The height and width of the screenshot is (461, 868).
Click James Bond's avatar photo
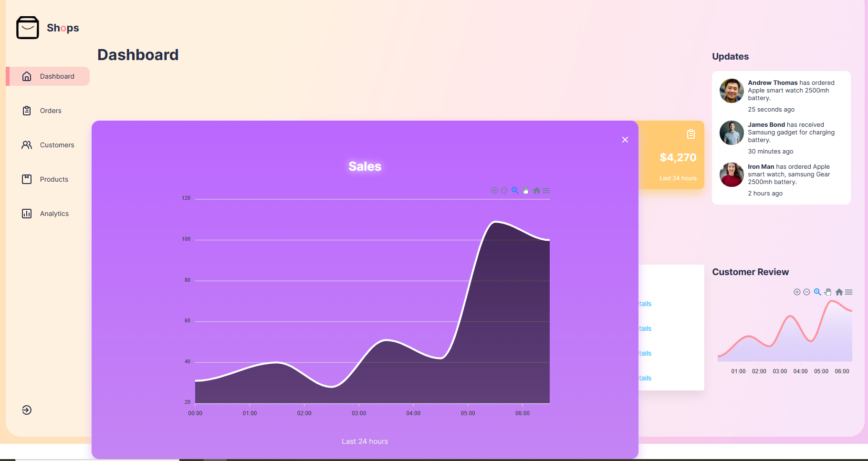click(732, 133)
